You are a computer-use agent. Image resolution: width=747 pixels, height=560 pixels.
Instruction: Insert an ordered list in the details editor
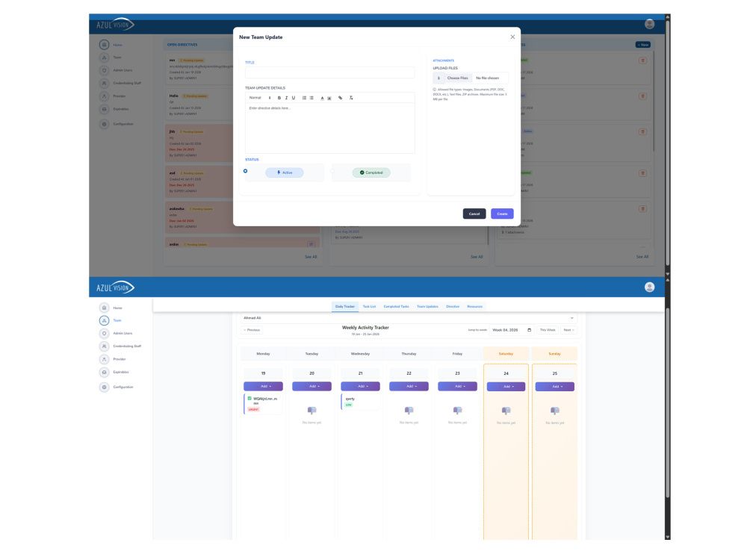point(305,98)
